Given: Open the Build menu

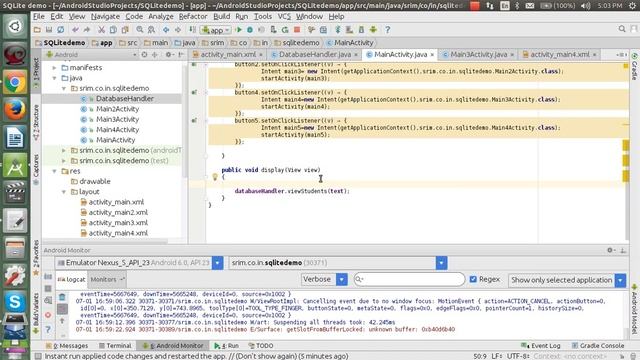Looking at the screenshot, I should pos(221,16).
